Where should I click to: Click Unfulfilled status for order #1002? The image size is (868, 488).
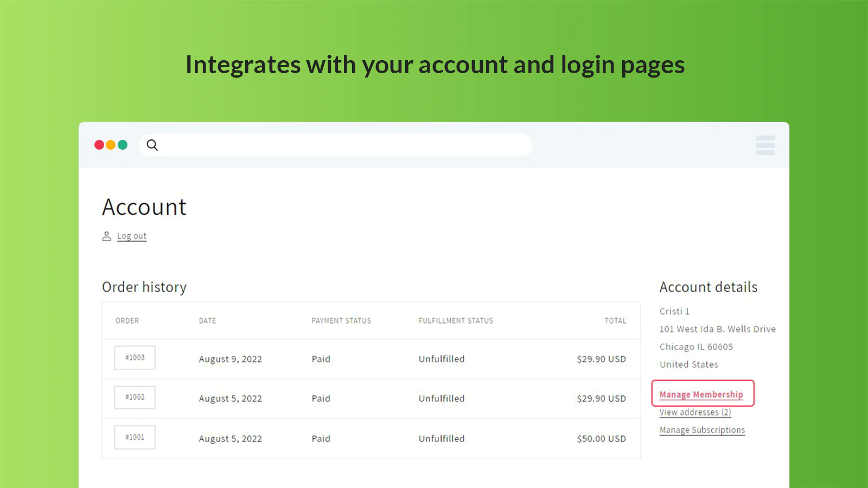[442, 399]
